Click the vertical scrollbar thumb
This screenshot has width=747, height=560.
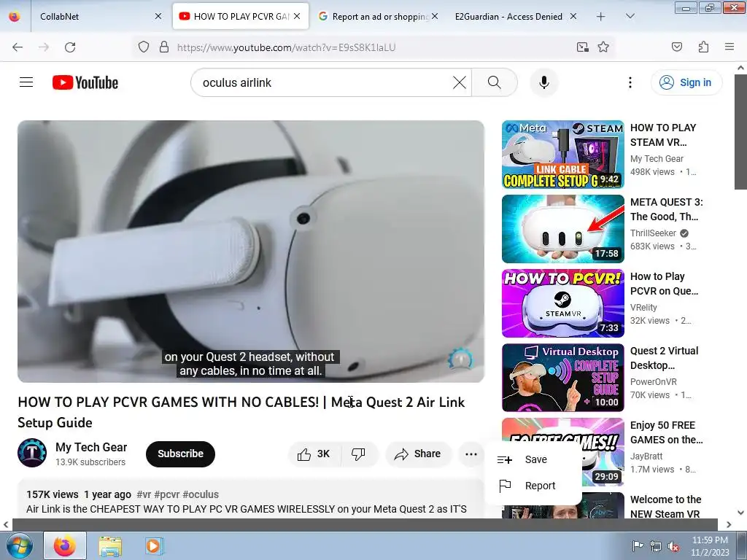coord(740,132)
